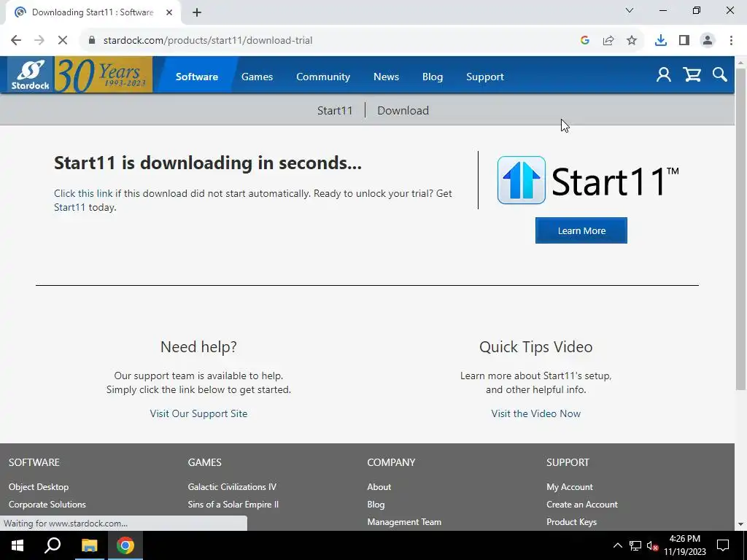Viewport: 747px width, 560px height.
Task: Select the Download sub-navigation link
Action: 403,111
